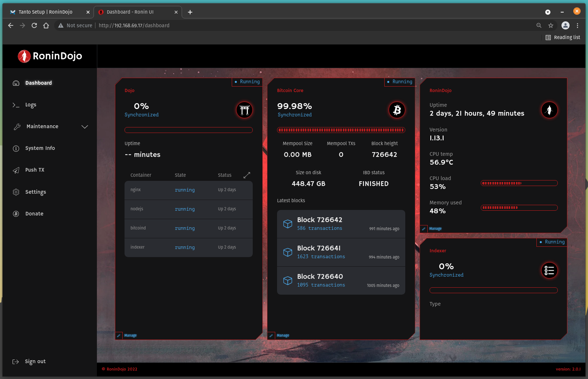Bookmark page with the star icon
This screenshot has height=379, width=588.
pyautogui.click(x=551, y=25)
